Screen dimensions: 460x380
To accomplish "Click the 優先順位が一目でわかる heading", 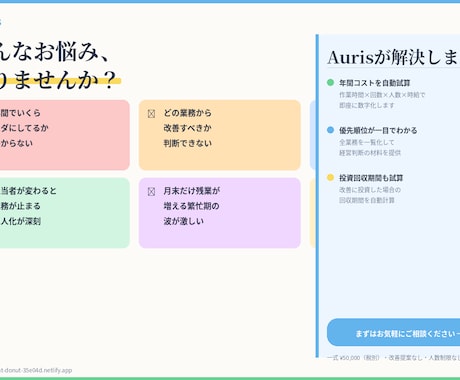I will click(x=378, y=130).
